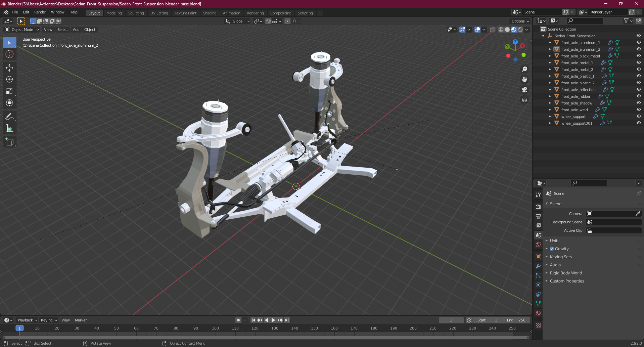
Task: Hide wheel_support001 with its eye icon
Action: coord(639,123)
